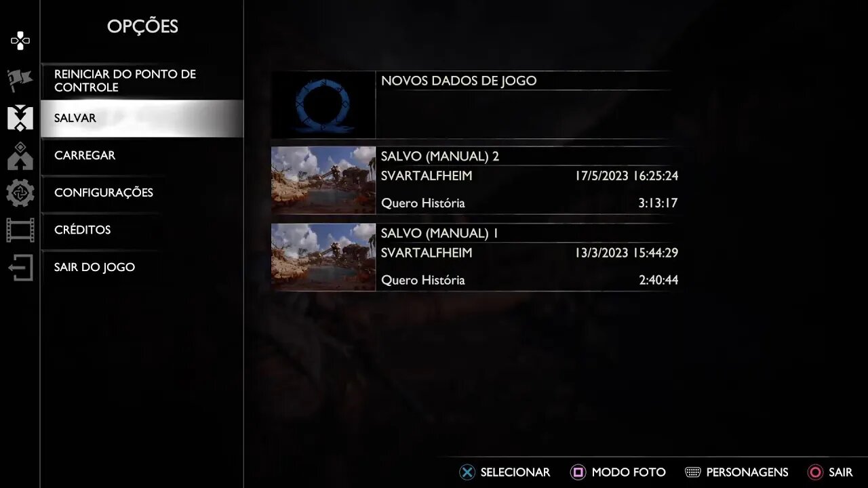The height and width of the screenshot is (488, 868).
Task: Click the film strip credits icon
Action: 20,230
